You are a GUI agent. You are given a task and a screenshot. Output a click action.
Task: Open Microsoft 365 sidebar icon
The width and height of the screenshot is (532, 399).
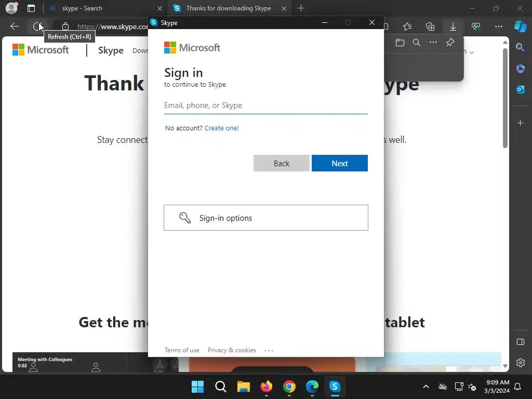[520, 69]
